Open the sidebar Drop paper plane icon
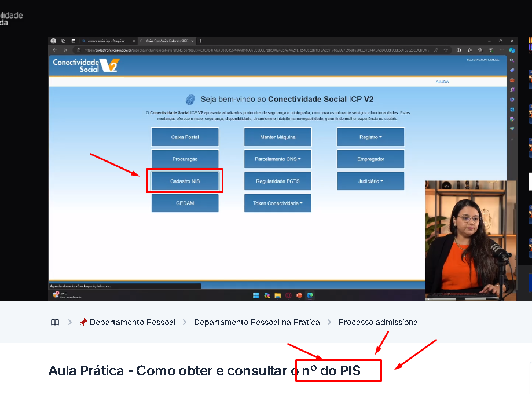Image resolution: width=532 pixels, height=394 pixels. coord(512,129)
